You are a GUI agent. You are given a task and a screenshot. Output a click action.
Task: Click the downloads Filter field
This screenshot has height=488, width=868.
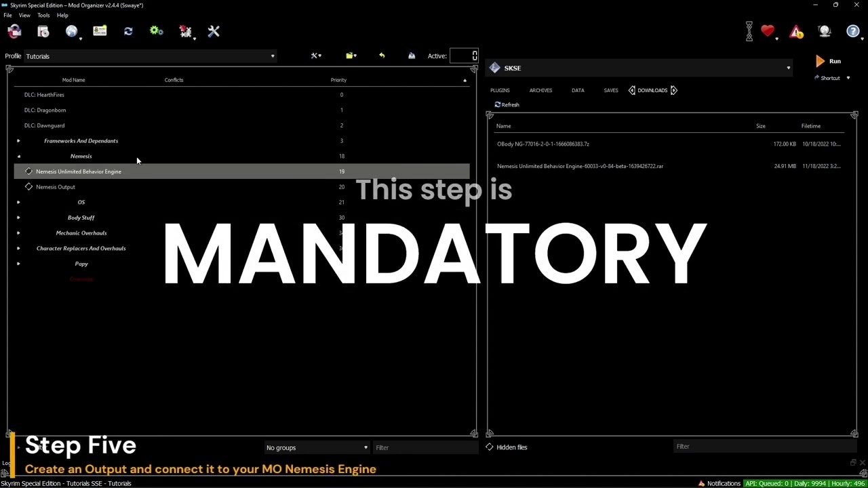[x=764, y=447]
